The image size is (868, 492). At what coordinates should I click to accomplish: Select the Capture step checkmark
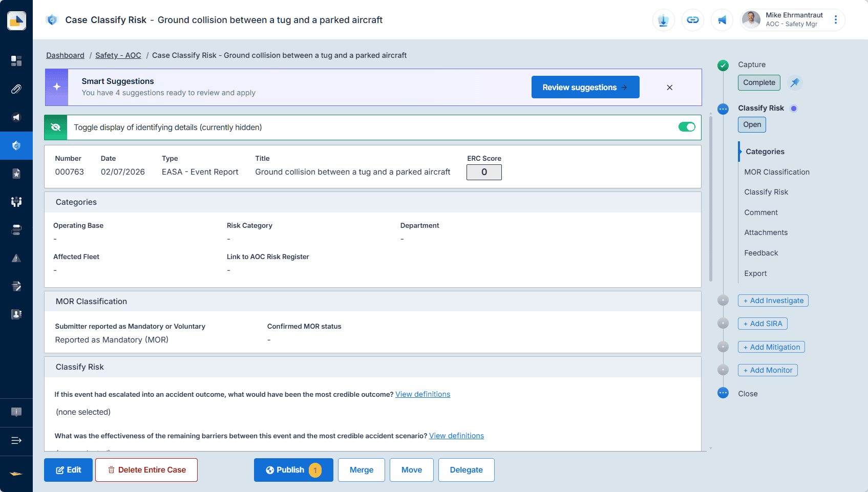tap(723, 65)
